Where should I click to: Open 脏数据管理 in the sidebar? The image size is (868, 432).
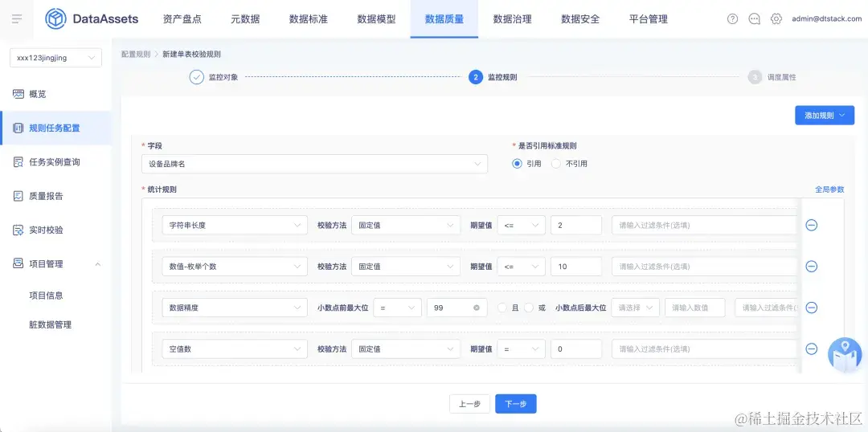pos(51,324)
